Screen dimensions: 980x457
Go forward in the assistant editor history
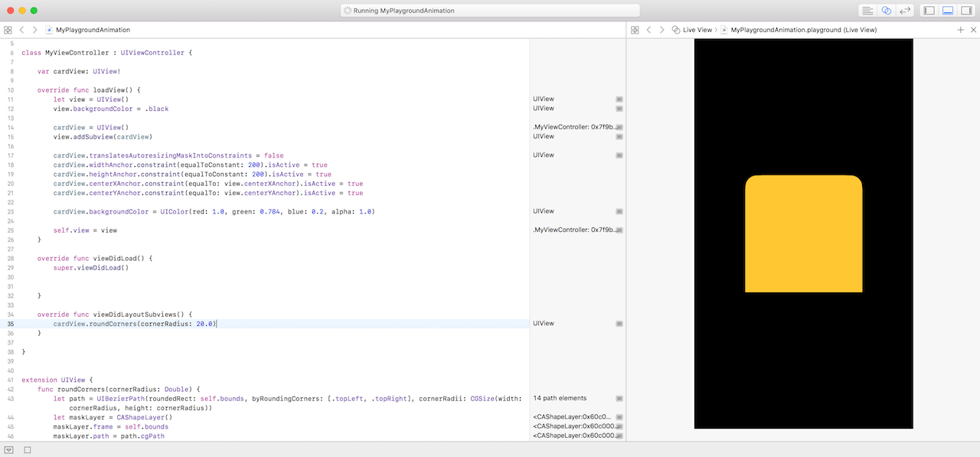tap(661, 30)
